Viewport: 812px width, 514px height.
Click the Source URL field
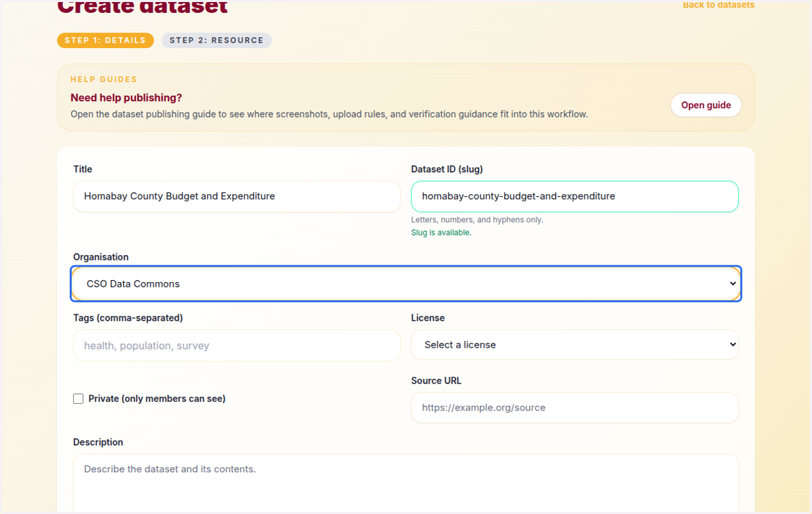(x=574, y=408)
